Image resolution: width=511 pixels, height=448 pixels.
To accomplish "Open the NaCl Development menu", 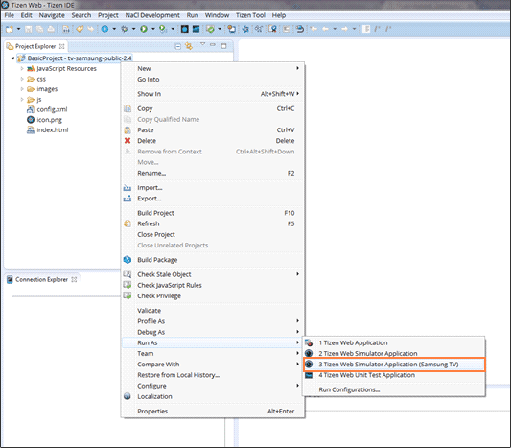I will [152, 15].
